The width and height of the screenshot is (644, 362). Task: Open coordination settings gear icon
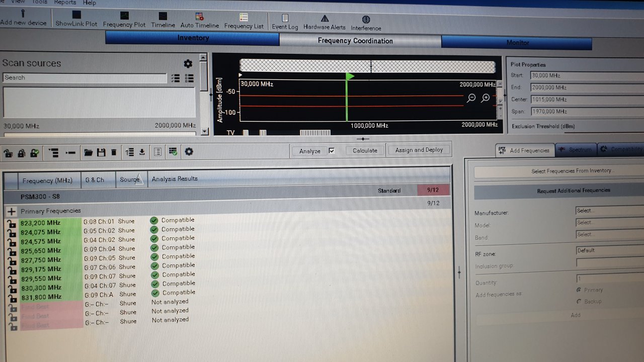pyautogui.click(x=189, y=151)
